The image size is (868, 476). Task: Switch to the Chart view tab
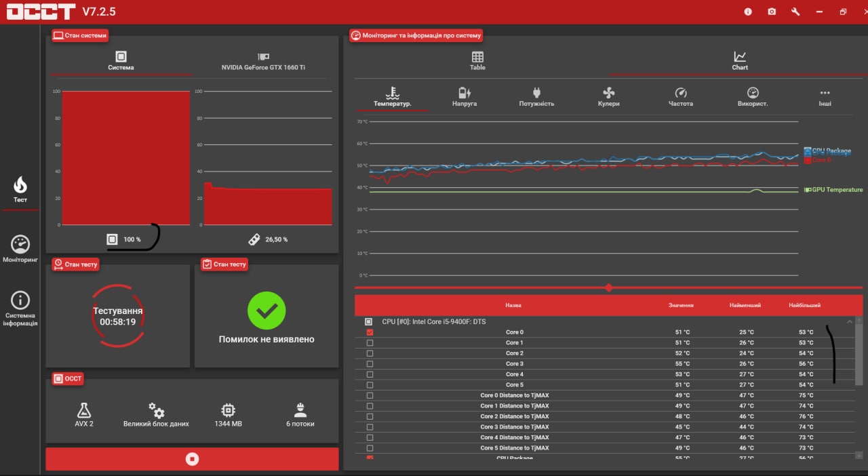pyautogui.click(x=740, y=61)
